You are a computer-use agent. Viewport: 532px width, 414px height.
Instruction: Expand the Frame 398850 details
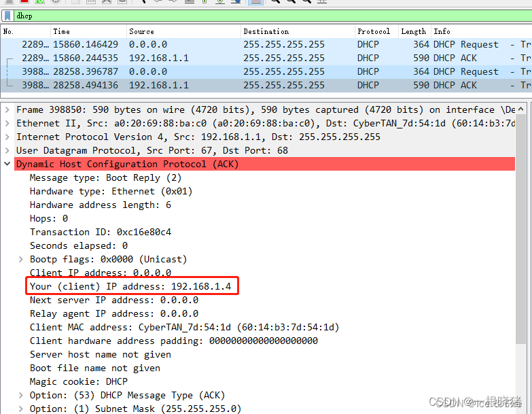click(7, 109)
